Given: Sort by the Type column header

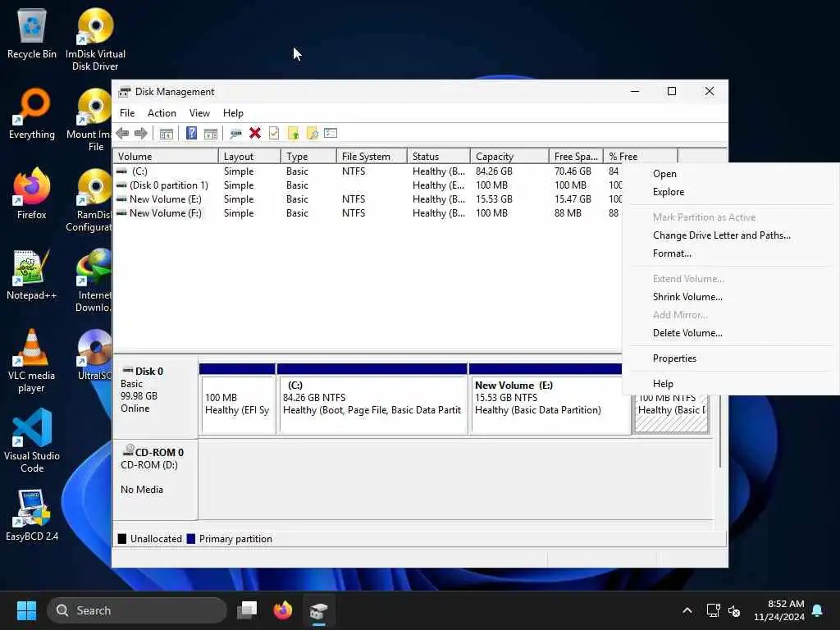Looking at the screenshot, I should point(308,157).
